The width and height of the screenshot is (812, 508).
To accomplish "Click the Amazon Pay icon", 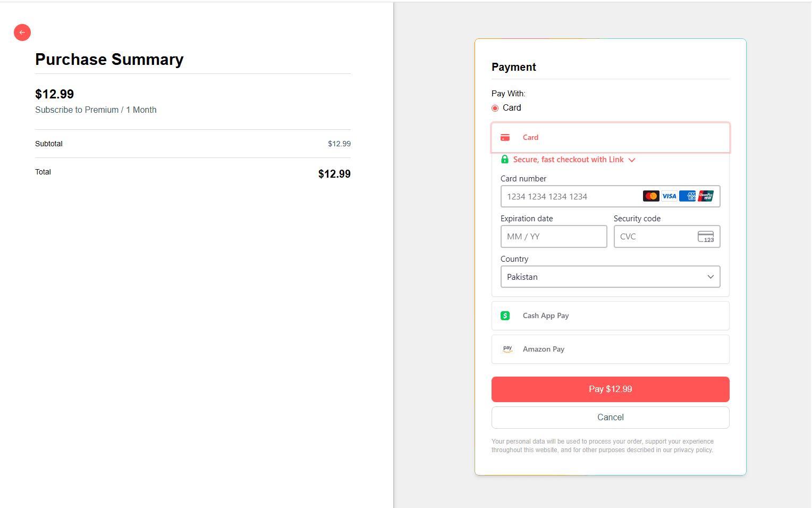I will point(508,348).
